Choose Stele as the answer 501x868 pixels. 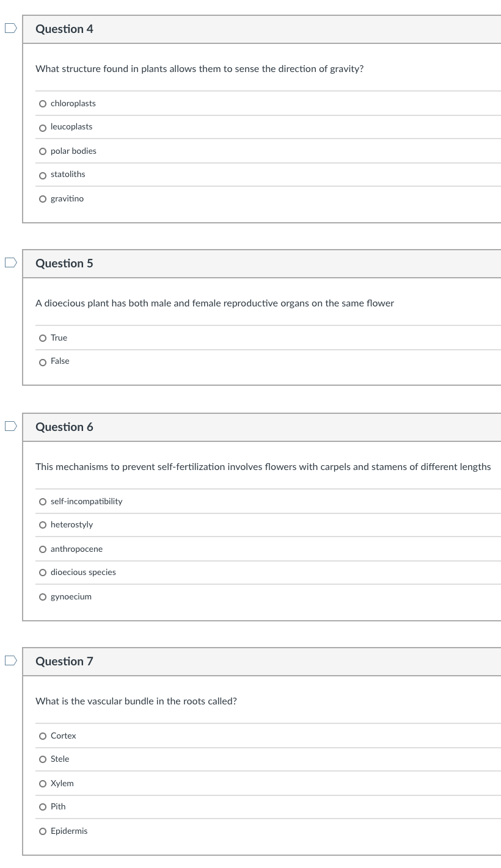[x=42, y=760]
